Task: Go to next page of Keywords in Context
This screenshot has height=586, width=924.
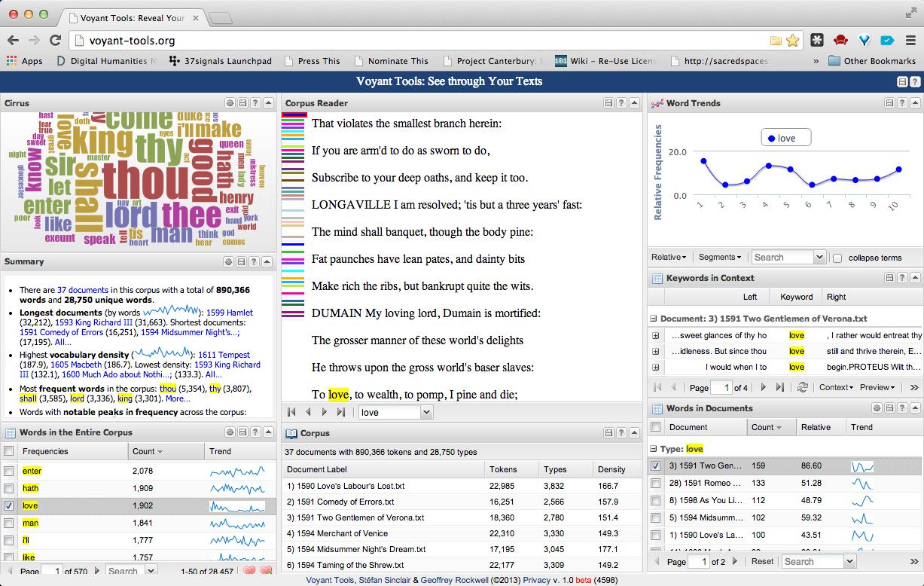Action: coord(763,387)
